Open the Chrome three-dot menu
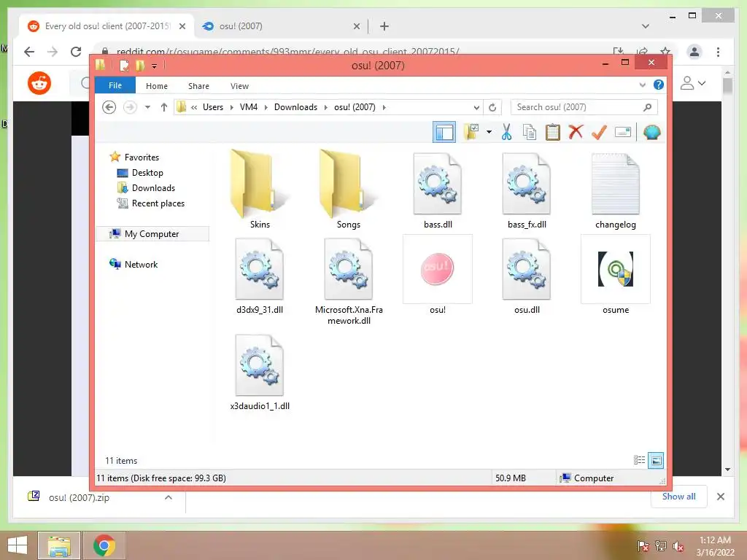Viewport: 747px width, 560px height. (718, 52)
